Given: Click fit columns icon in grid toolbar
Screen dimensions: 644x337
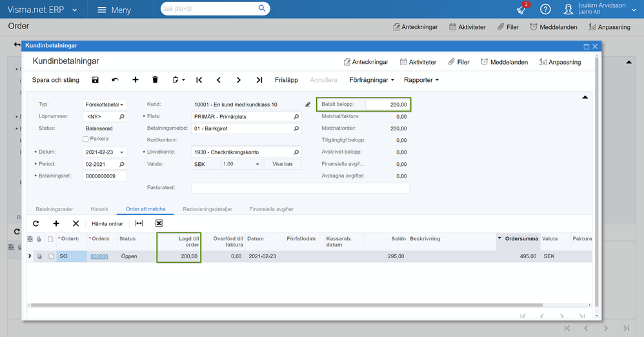Looking at the screenshot, I should pyautogui.click(x=139, y=223).
